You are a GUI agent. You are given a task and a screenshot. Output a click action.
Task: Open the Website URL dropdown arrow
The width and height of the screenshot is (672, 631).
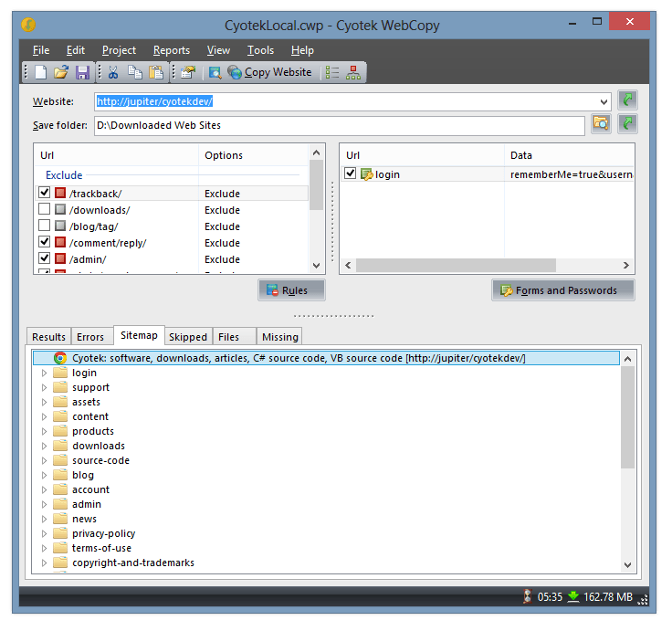click(x=604, y=102)
